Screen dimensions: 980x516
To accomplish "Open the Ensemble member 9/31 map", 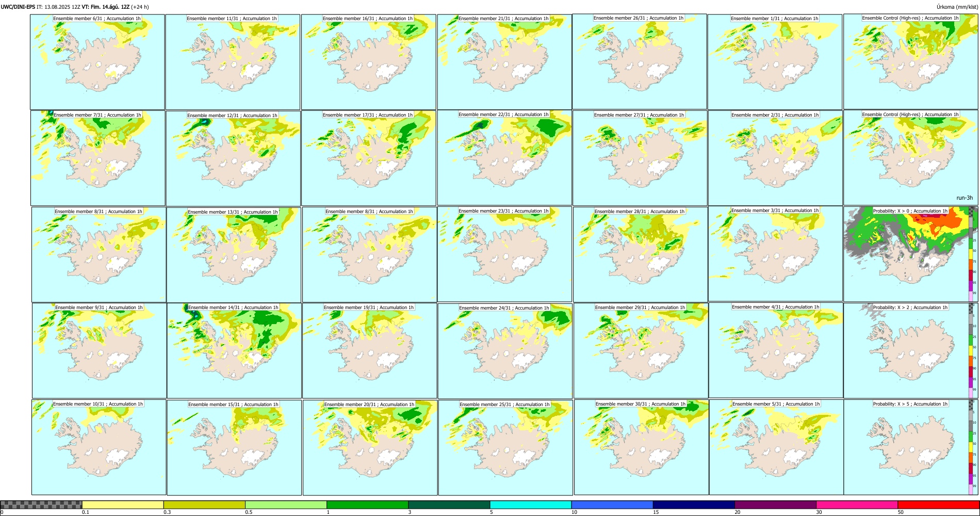I will click(x=99, y=350).
